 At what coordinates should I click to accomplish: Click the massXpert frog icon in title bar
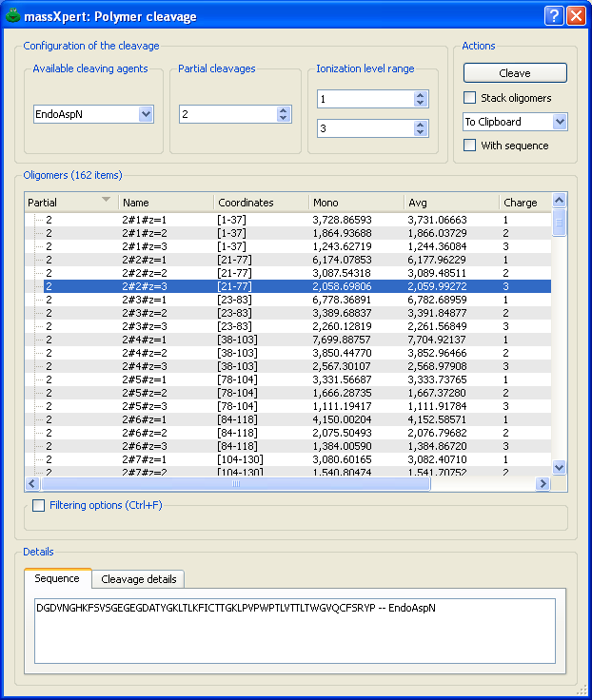[13, 16]
